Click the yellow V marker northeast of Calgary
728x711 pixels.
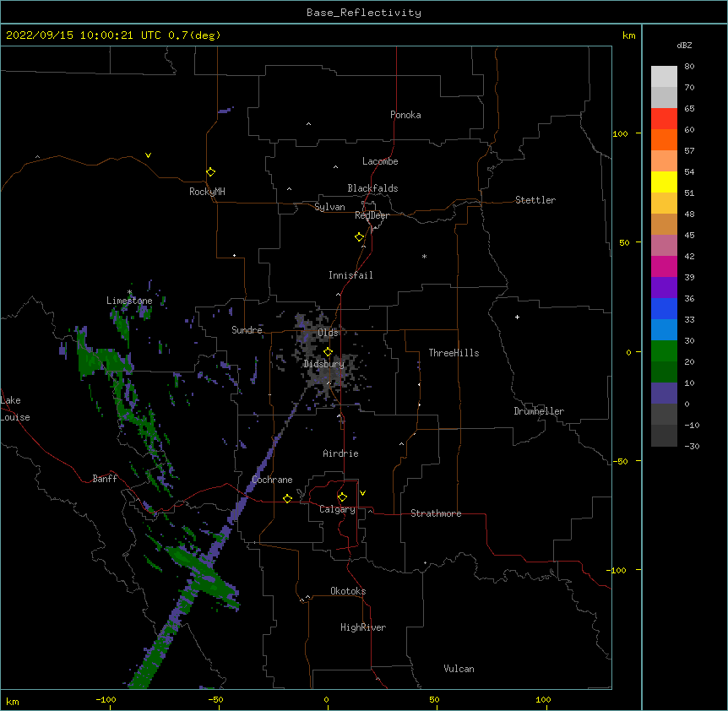[362, 493]
